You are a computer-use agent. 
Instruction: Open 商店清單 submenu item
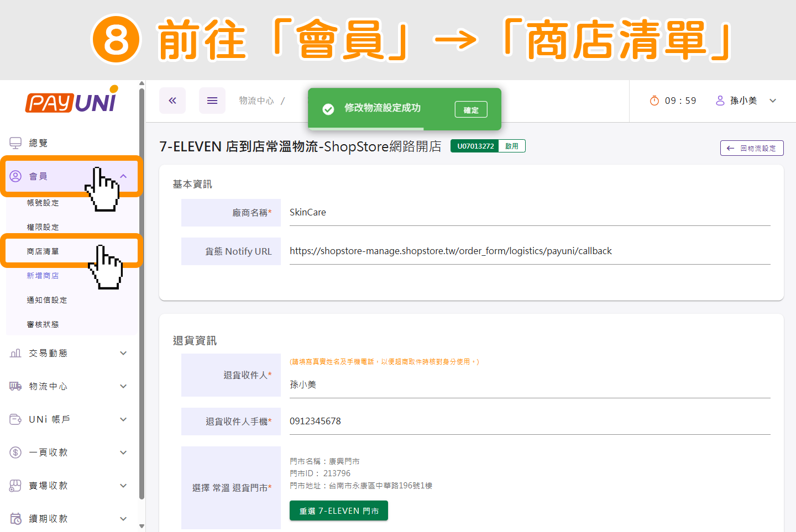(x=43, y=251)
